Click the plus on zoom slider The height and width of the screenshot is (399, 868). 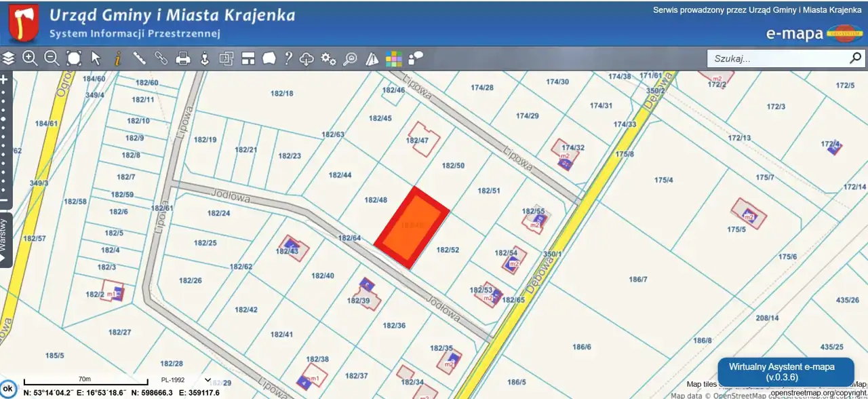pos(4,79)
